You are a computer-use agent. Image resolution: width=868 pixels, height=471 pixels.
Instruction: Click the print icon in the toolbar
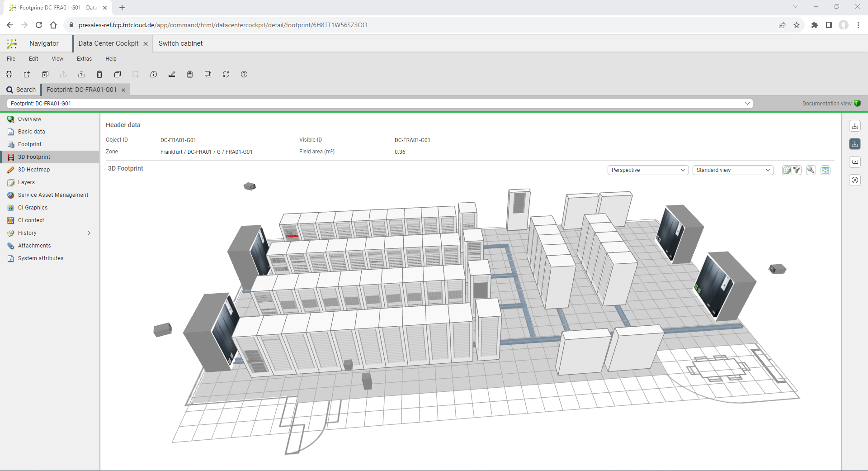pos(9,74)
